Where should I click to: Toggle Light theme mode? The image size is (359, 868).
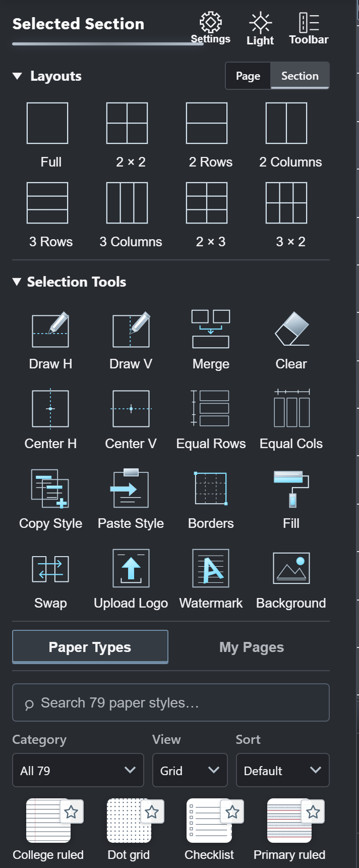(x=260, y=29)
